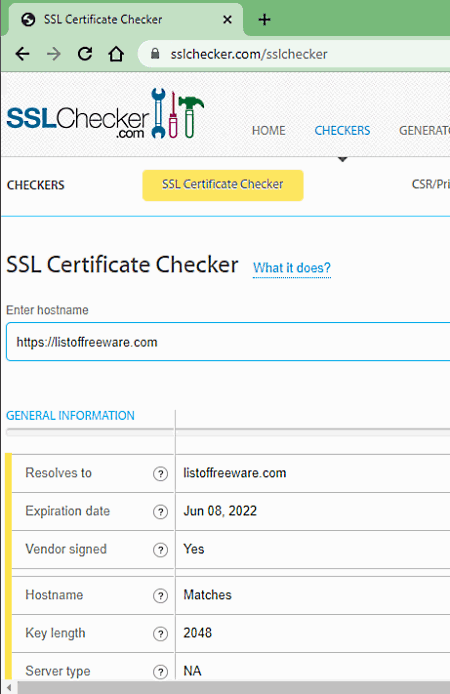450x694 pixels.
Task: Click the browser forward arrow
Action: point(54,54)
